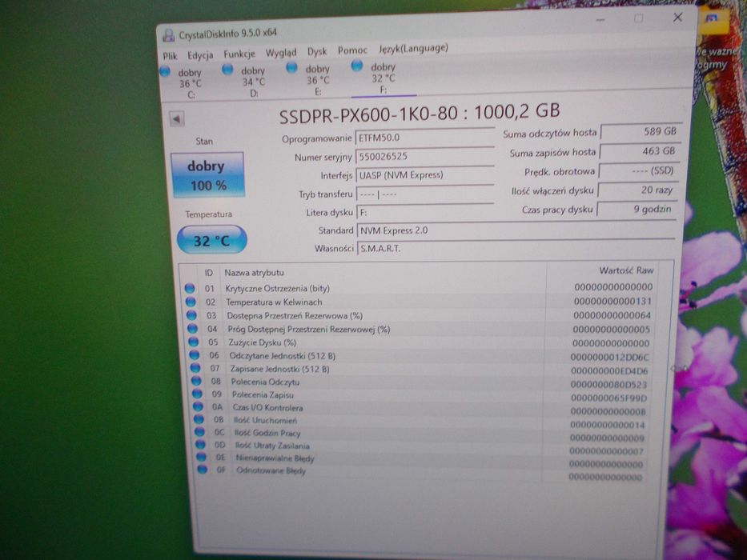Click status orb for attribute 01
Viewport: 747px width, 560px height.
tap(190, 288)
